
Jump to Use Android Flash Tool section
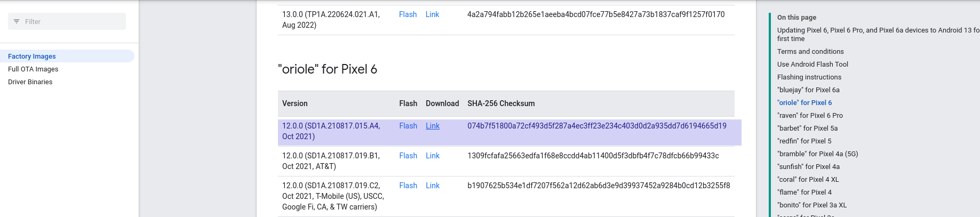(x=812, y=64)
